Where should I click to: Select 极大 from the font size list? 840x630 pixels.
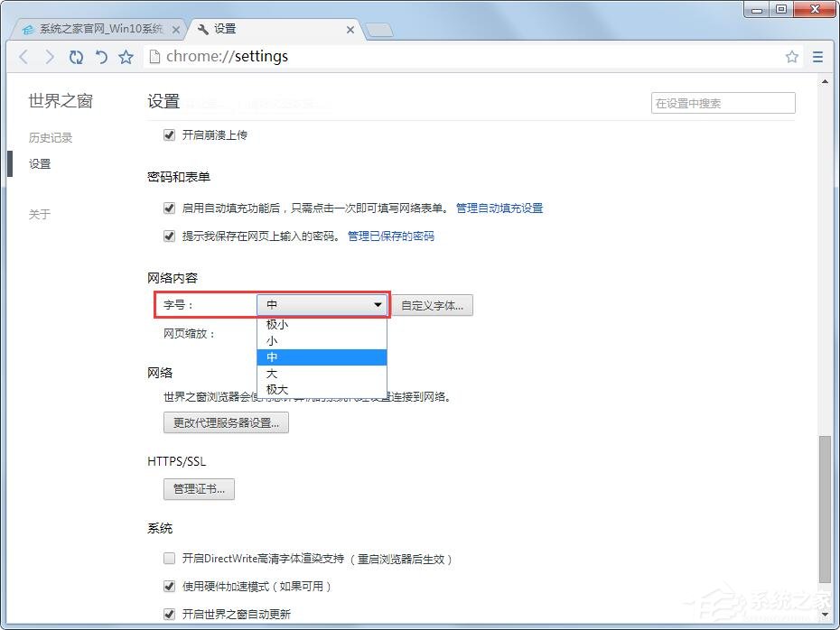[x=307, y=389]
